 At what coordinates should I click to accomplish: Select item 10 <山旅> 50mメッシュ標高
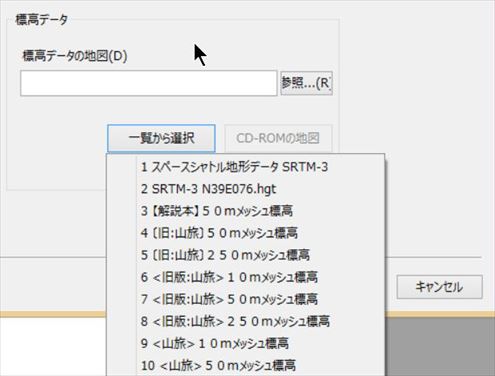pos(246,365)
